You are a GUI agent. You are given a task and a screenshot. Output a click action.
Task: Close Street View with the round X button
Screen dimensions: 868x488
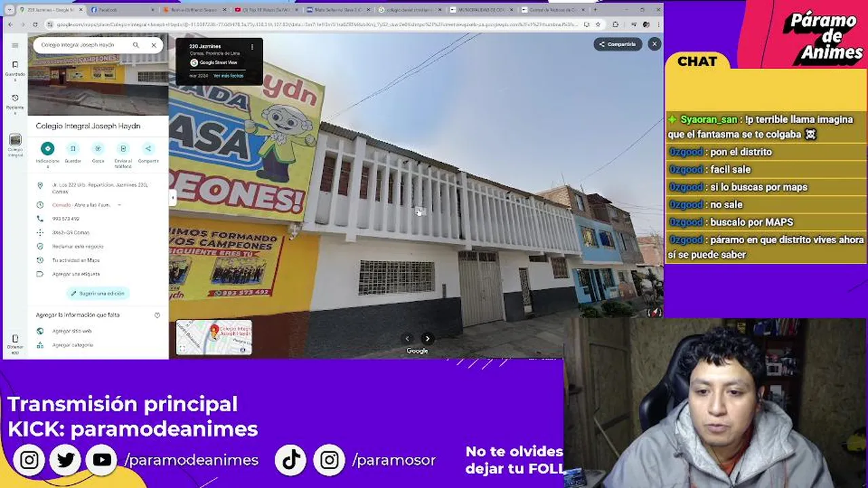coord(654,44)
